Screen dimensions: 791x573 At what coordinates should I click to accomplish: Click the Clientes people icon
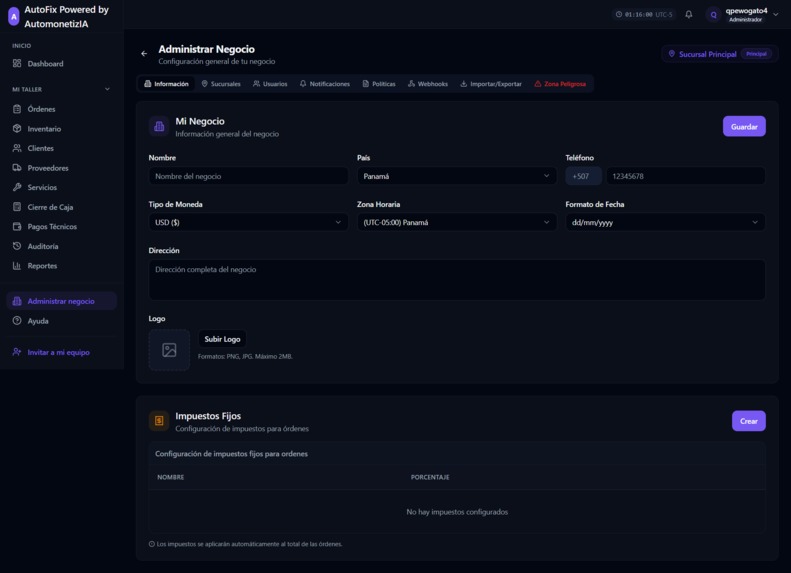(x=17, y=148)
